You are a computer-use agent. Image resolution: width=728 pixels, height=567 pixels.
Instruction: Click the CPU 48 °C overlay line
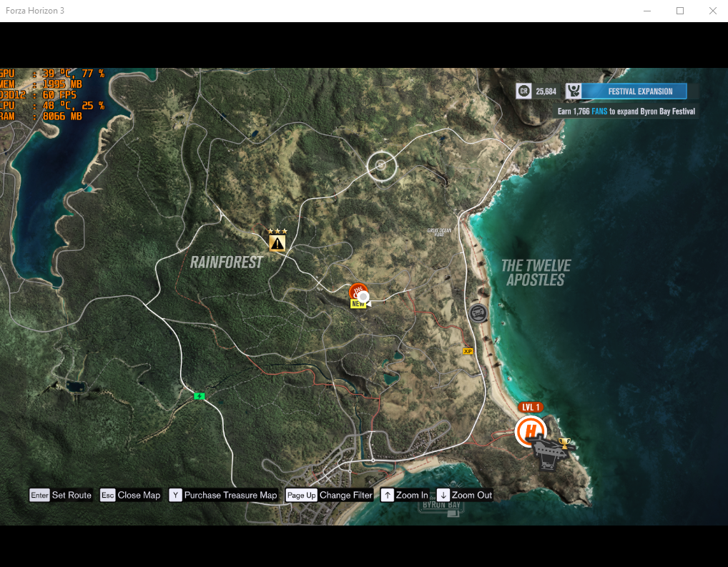tap(52, 105)
